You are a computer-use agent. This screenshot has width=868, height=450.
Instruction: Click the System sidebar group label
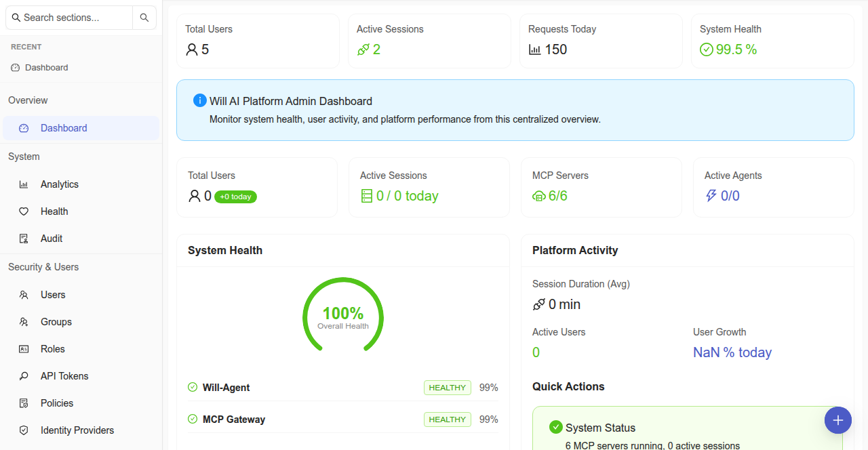[x=24, y=157]
